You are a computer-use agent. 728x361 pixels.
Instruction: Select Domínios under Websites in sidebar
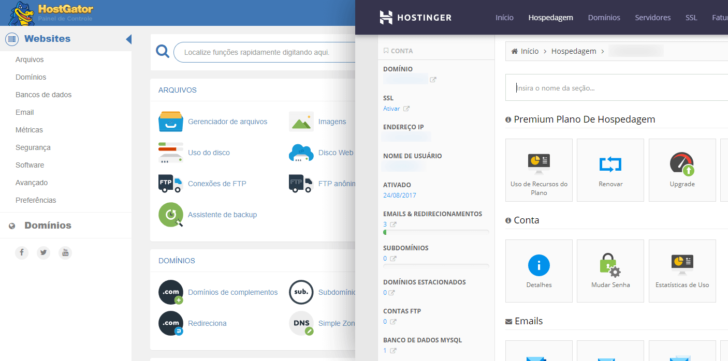tap(31, 77)
